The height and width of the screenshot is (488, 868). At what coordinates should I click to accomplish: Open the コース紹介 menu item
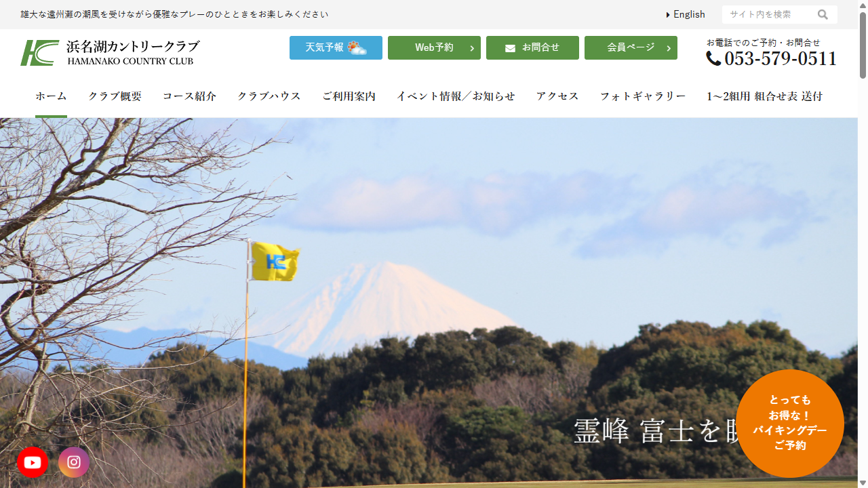coord(189,96)
